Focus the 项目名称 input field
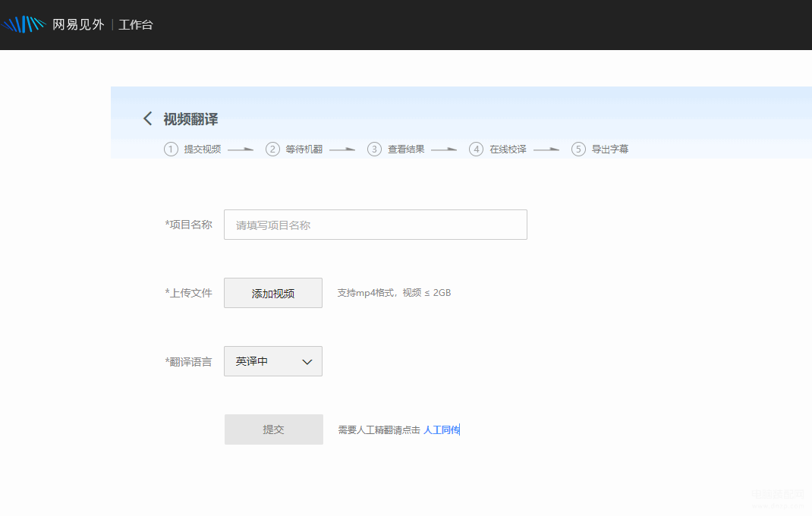 point(376,225)
